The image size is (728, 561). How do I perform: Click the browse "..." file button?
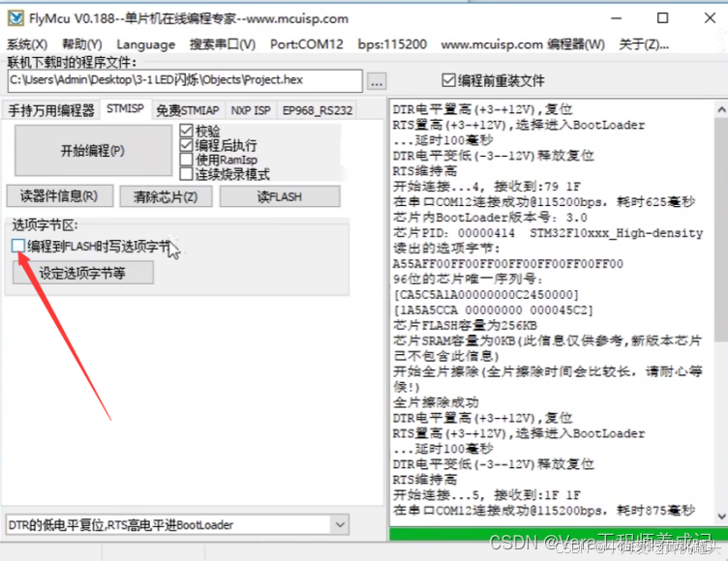click(377, 82)
